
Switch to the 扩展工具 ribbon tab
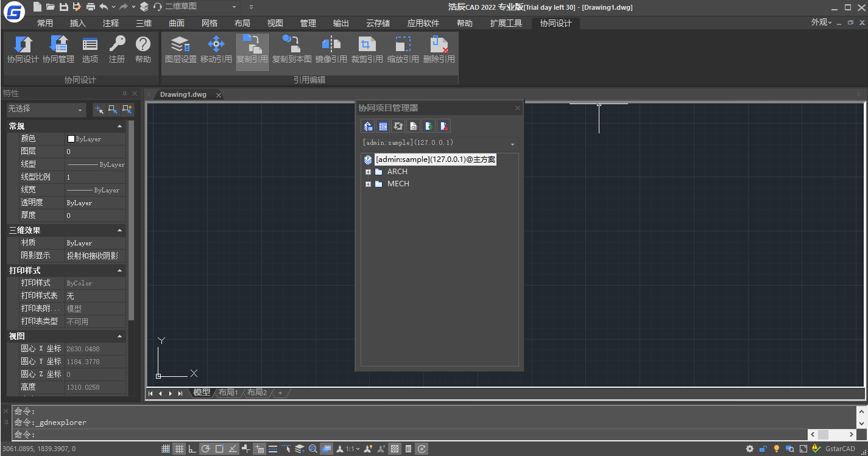click(x=506, y=23)
